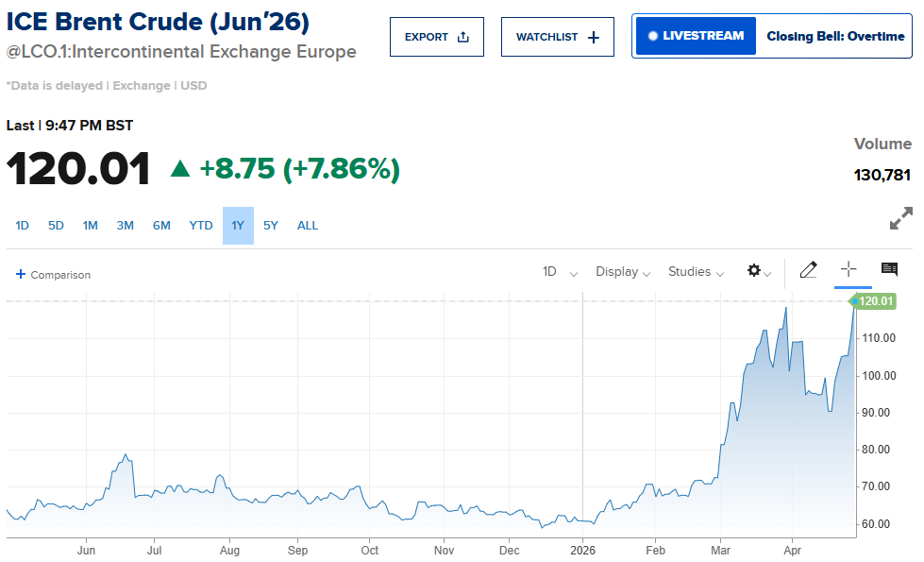The width and height of the screenshot is (924, 562).
Task: Click the LIVESTREAM button
Action: 696,36
